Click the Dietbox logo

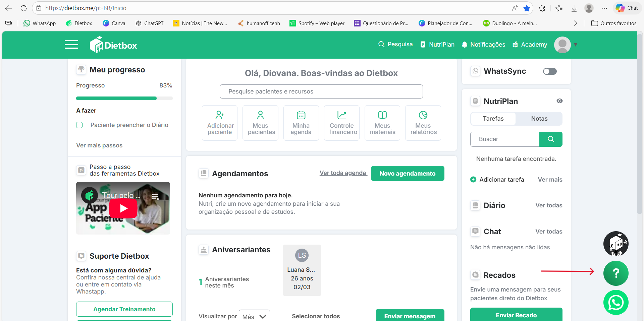click(113, 45)
